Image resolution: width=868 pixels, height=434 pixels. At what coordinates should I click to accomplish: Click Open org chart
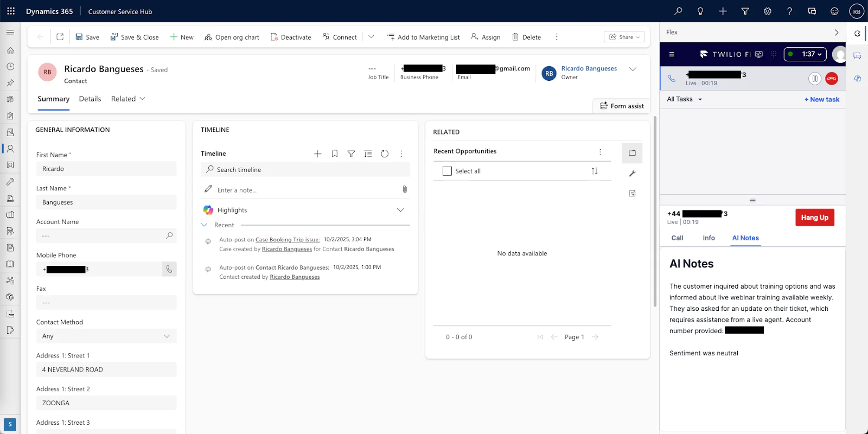(232, 37)
